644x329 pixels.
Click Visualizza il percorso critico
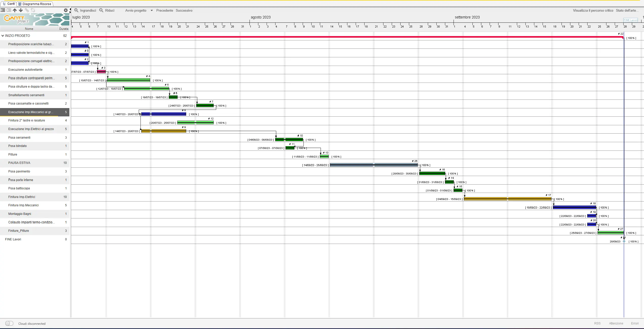(x=593, y=11)
